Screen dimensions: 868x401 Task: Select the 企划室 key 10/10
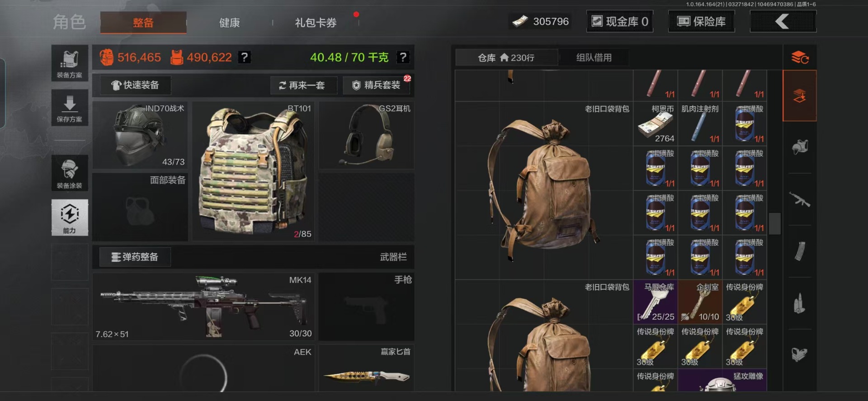(x=700, y=302)
